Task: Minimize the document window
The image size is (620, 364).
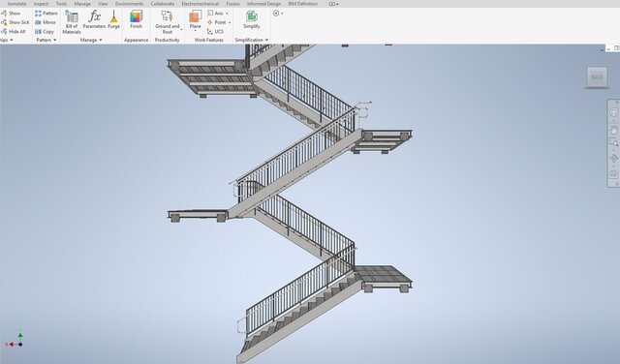Action: point(607,48)
